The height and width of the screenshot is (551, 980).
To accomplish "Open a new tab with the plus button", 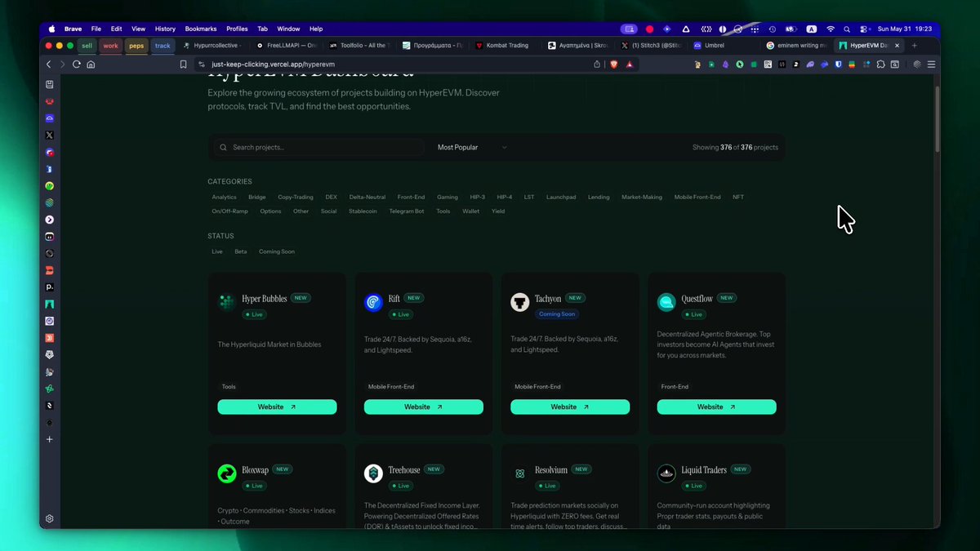I will pyautogui.click(x=914, y=46).
